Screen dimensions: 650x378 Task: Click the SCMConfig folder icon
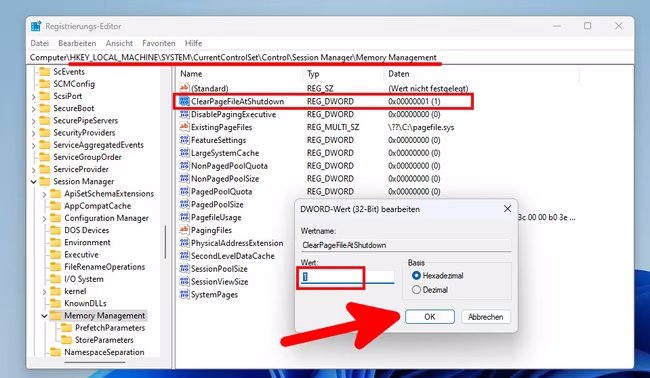(44, 84)
